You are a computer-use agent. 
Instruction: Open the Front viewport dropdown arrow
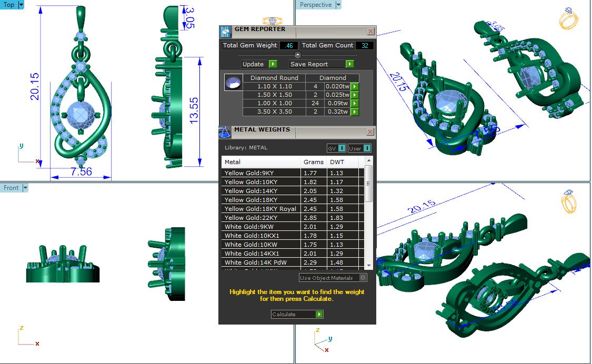pos(25,188)
